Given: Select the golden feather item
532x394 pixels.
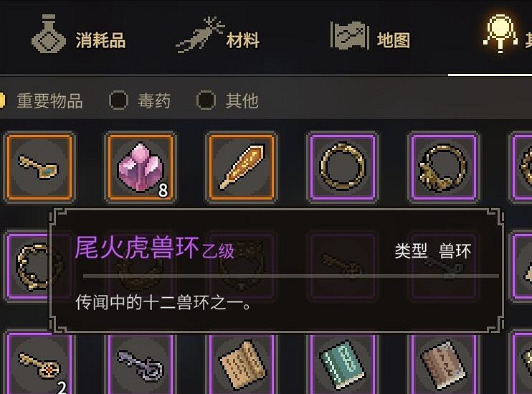Looking at the screenshot, I should (242, 166).
